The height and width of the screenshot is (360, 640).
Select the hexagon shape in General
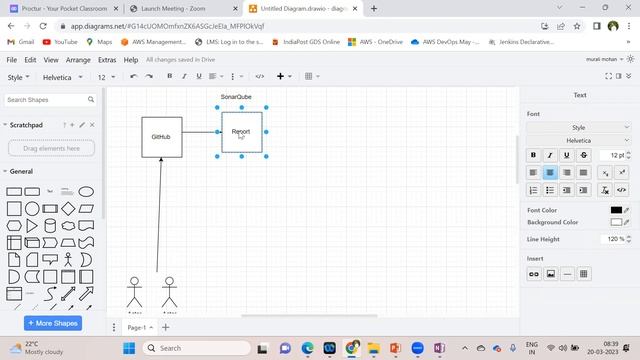14,226
